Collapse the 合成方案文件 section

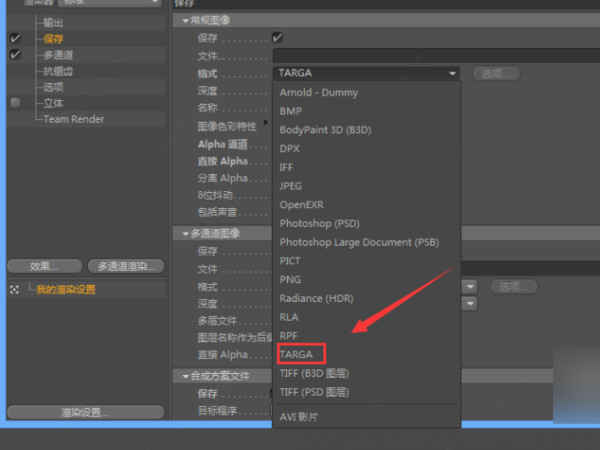[x=186, y=377]
